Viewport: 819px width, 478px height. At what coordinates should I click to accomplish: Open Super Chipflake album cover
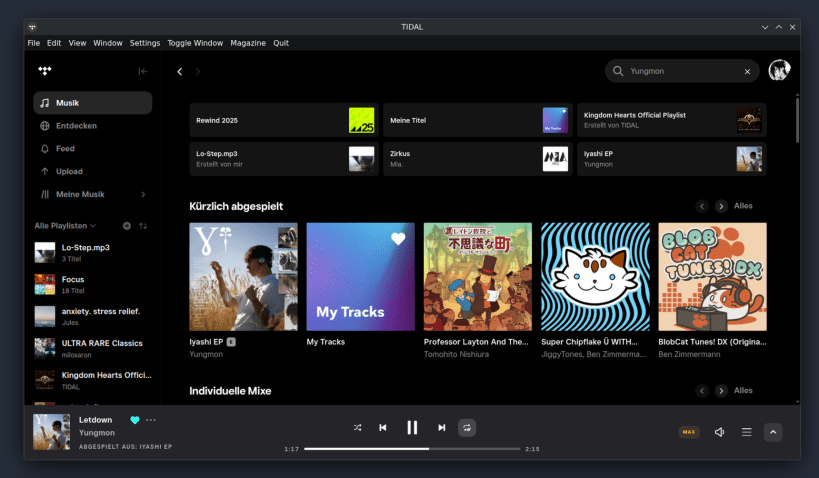[595, 277]
